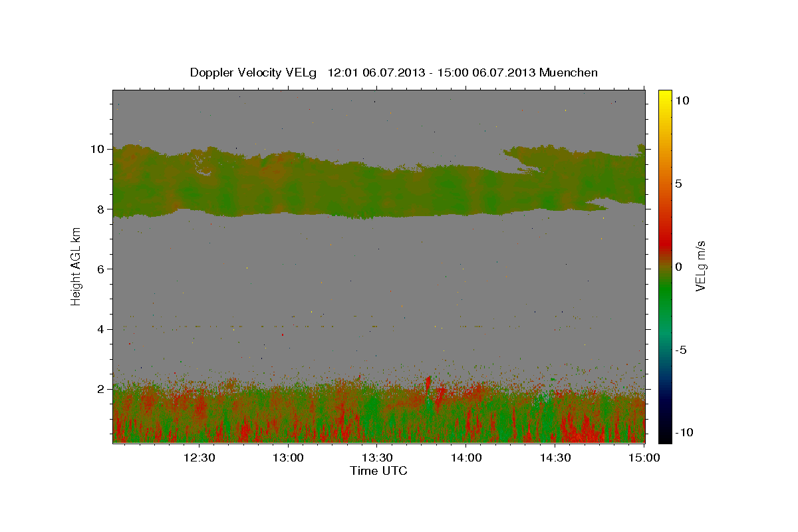
Task: Click the colorbar's top label 10
Action: [x=682, y=100]
